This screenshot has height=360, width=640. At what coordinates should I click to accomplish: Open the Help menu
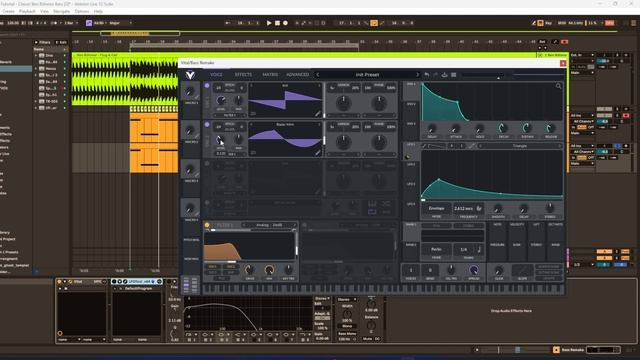coord(98,11)
